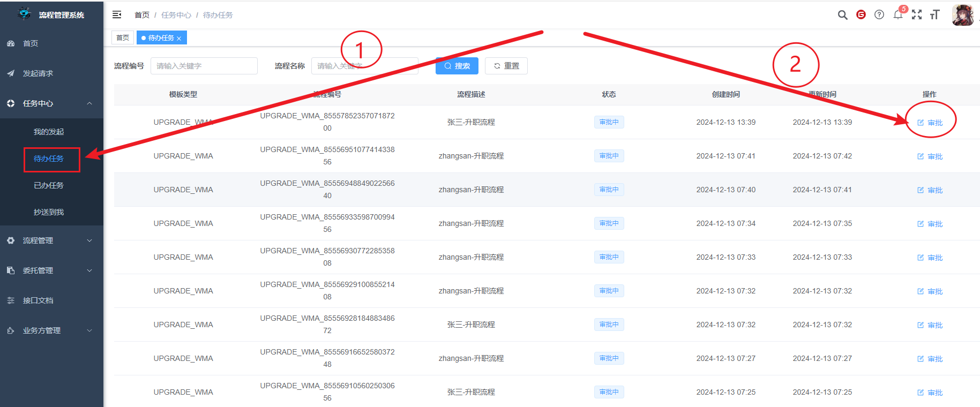Open 已办任务 in the sidebar
The image size is (980, 407).
(x=49, y=185)
